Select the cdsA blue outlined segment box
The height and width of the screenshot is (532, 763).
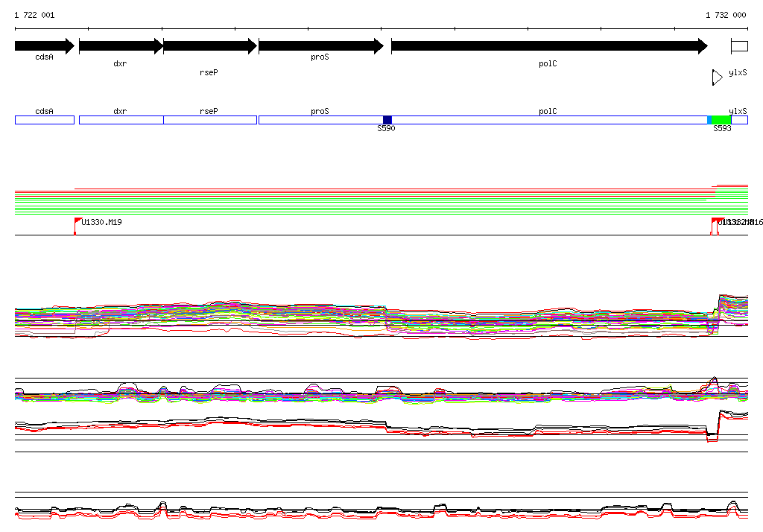45,120
